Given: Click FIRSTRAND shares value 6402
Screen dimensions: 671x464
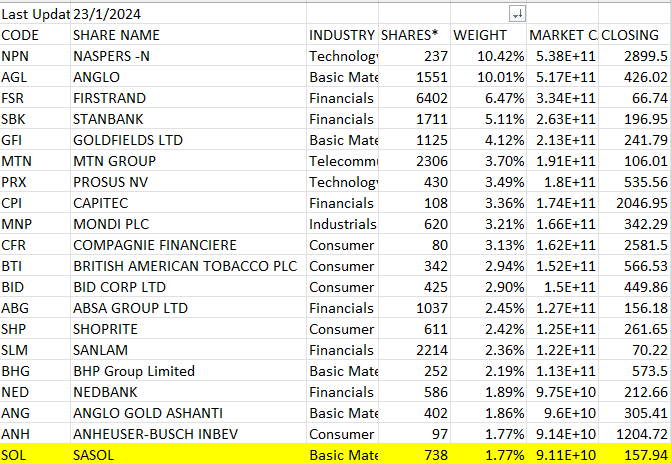Looking at the screenshot, I should point(414,98).
